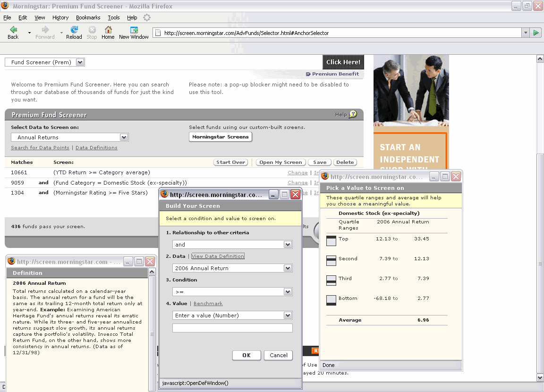Click the Back arrow toolbar icon
544x392 pixels.
click(x=13, y=30)
